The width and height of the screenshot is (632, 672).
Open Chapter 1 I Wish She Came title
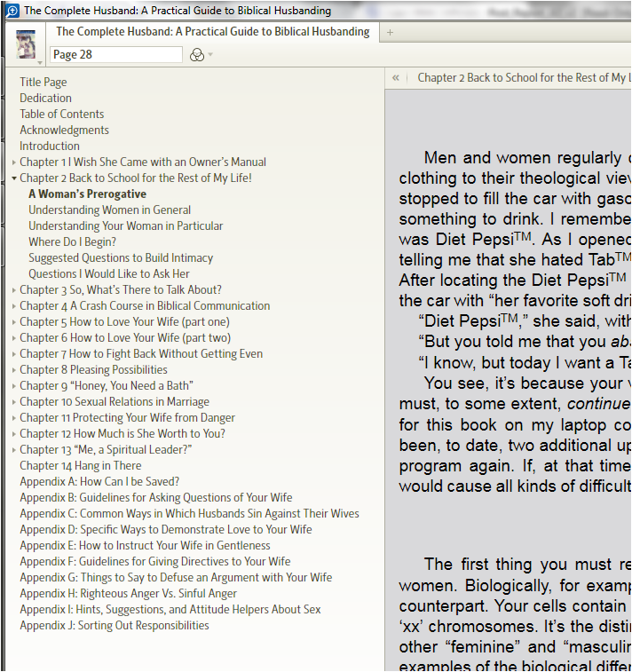143,162
